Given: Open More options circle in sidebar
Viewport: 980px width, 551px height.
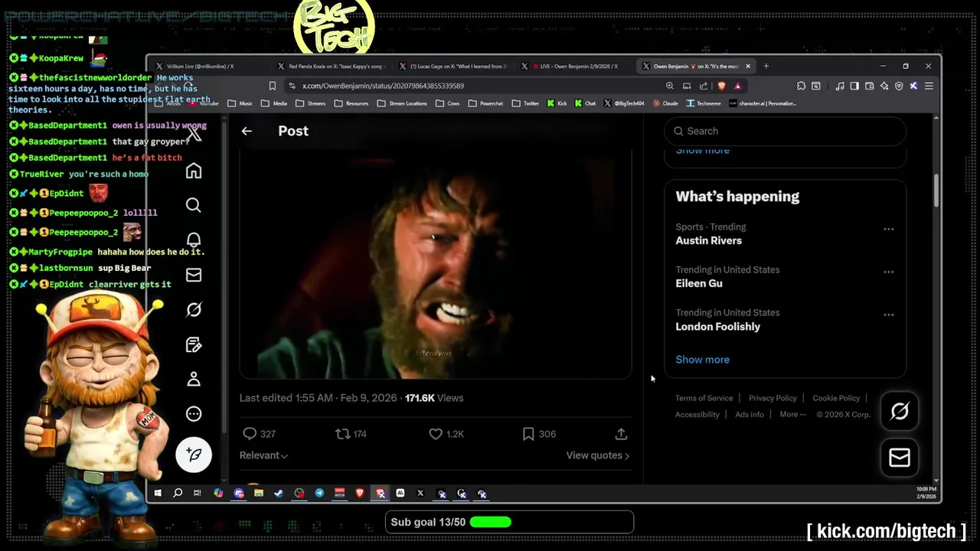Looking at the screenshot, I should (x=194, y=414).
